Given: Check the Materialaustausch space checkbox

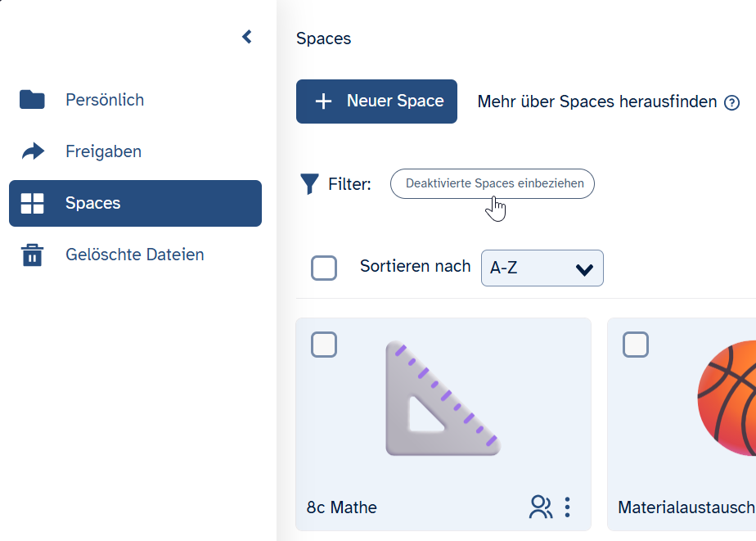Looking at the screenshot, I should [636, 345].
